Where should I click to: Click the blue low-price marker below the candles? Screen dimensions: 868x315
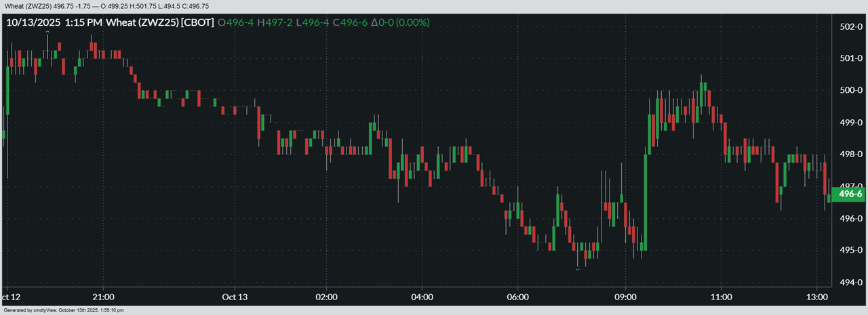point(578,270)
